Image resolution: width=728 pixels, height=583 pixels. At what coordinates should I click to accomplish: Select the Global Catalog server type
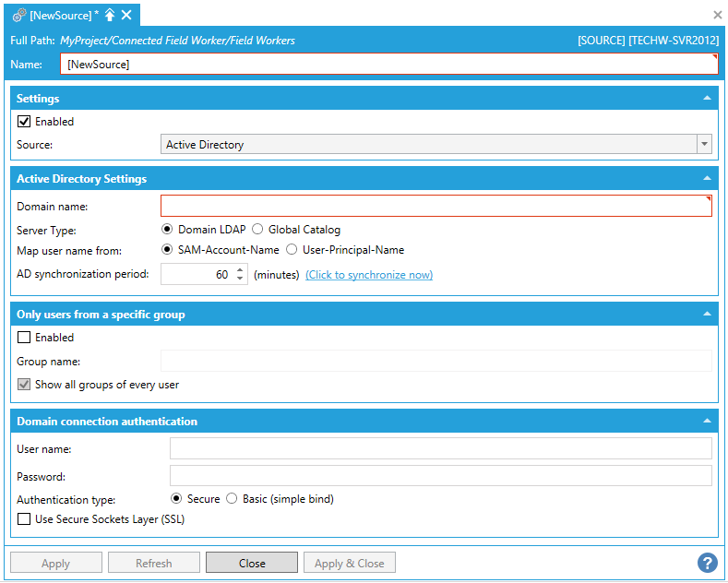257,230
